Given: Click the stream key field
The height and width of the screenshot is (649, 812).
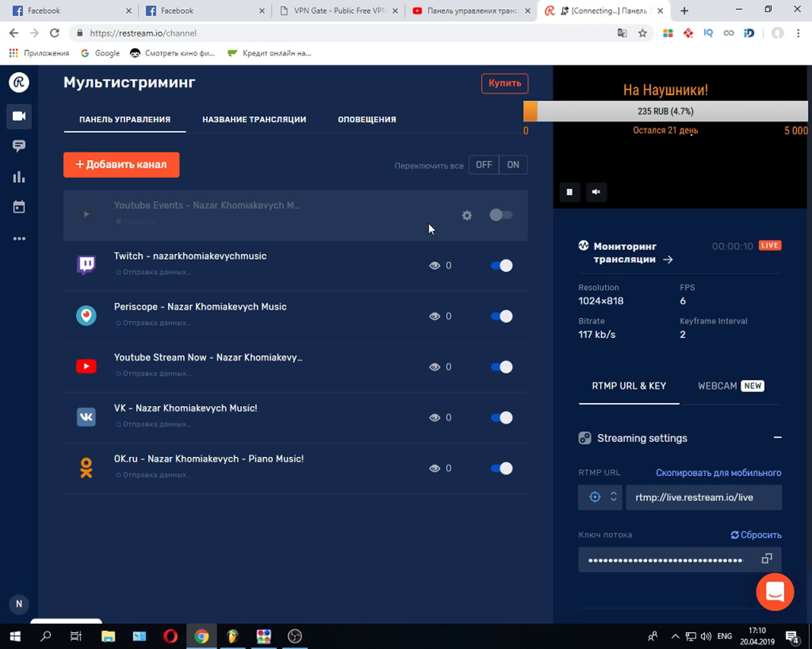Looking at the screenshot, I should coord(679,560).
